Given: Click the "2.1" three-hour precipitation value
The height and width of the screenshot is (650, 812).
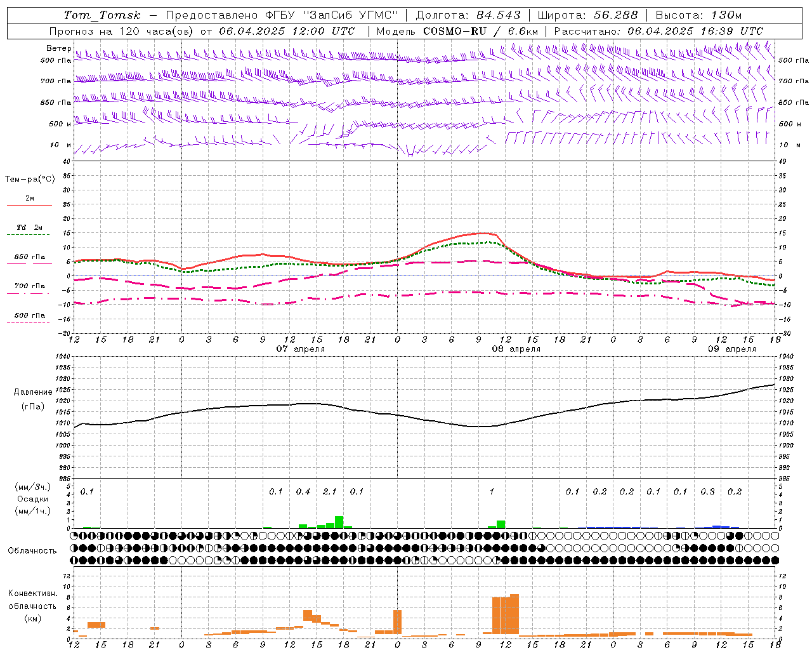Looking at the screenshot, I should [x=330, y=491].
